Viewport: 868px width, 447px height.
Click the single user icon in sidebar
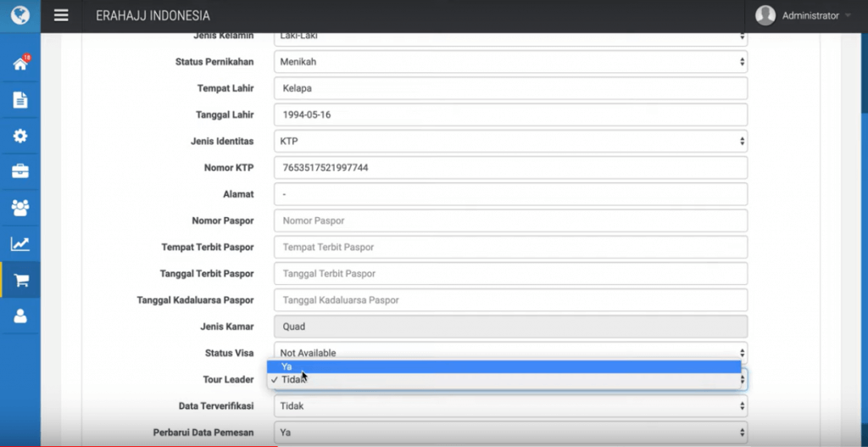(x=19, y=316)
